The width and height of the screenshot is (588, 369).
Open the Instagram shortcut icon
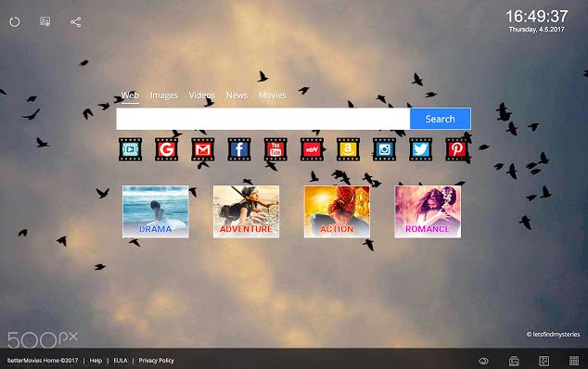click(384, 149)
